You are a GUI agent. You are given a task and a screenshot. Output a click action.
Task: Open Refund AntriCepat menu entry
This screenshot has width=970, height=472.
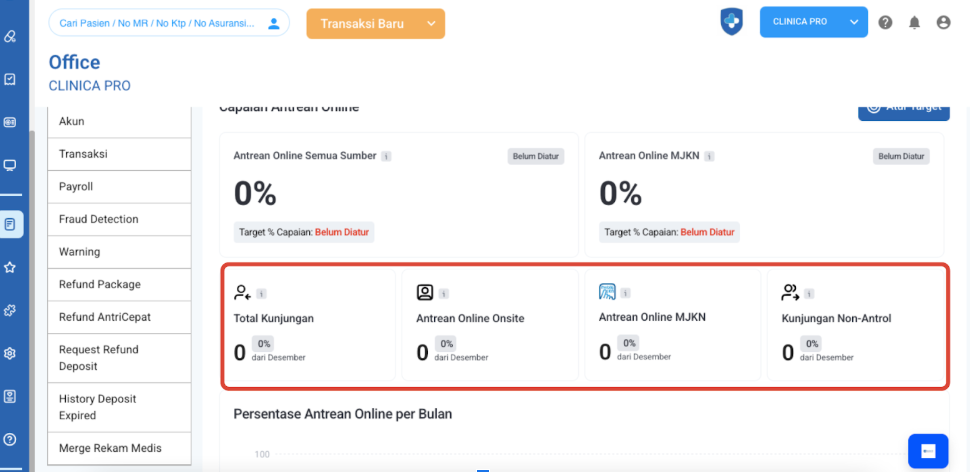coord(119,317)
